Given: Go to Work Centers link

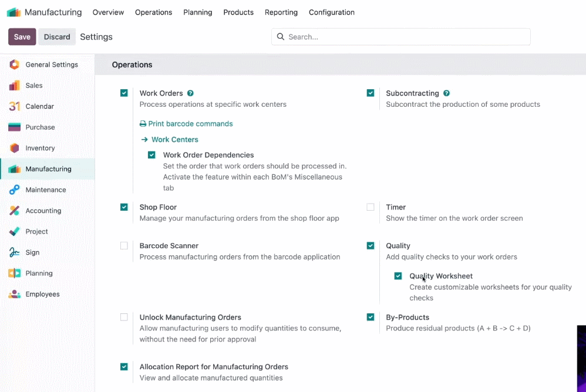Looking at the screenshot, I should click(x=174, y=140).
